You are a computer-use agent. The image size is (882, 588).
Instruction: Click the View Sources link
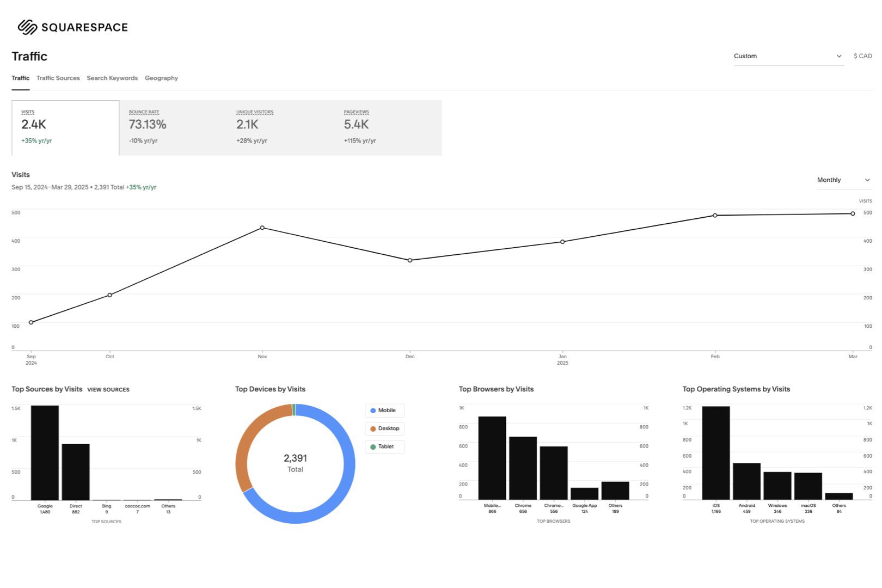[108, 390]
